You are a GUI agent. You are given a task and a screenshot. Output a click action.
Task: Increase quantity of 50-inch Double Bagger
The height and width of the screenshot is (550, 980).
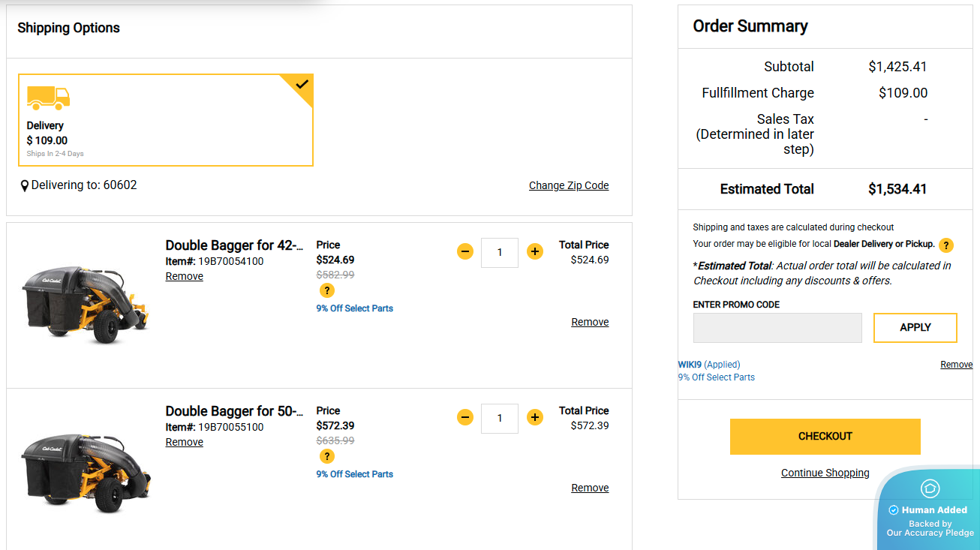point(534,417)
